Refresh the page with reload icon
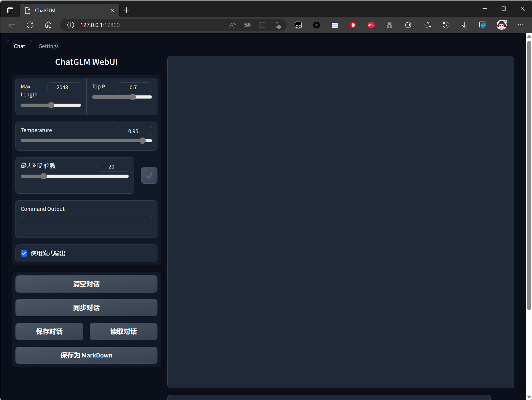Image resolution: width=532 pixels, height=400 pixels. (30, 25)
